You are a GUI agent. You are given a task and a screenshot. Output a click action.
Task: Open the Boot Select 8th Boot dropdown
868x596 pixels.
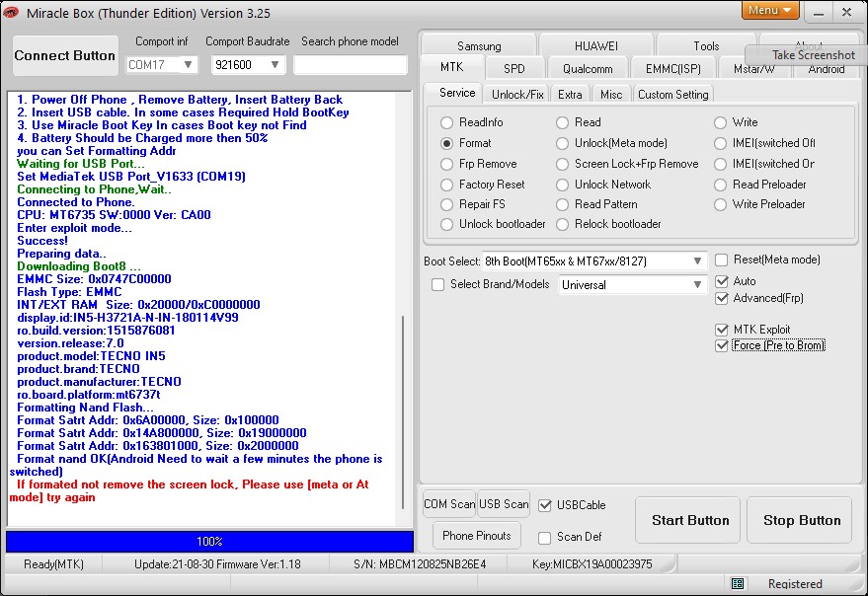coord(697,261)
